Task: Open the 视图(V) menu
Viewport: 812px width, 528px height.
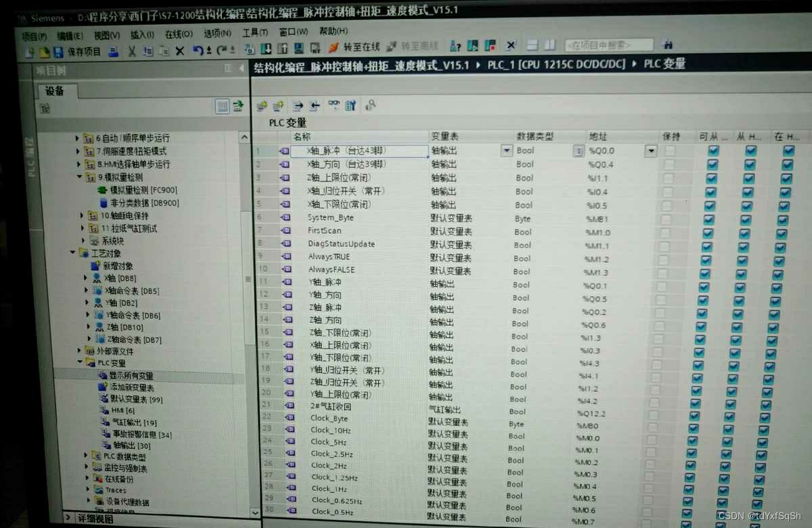Action: [x=107, y=35]
